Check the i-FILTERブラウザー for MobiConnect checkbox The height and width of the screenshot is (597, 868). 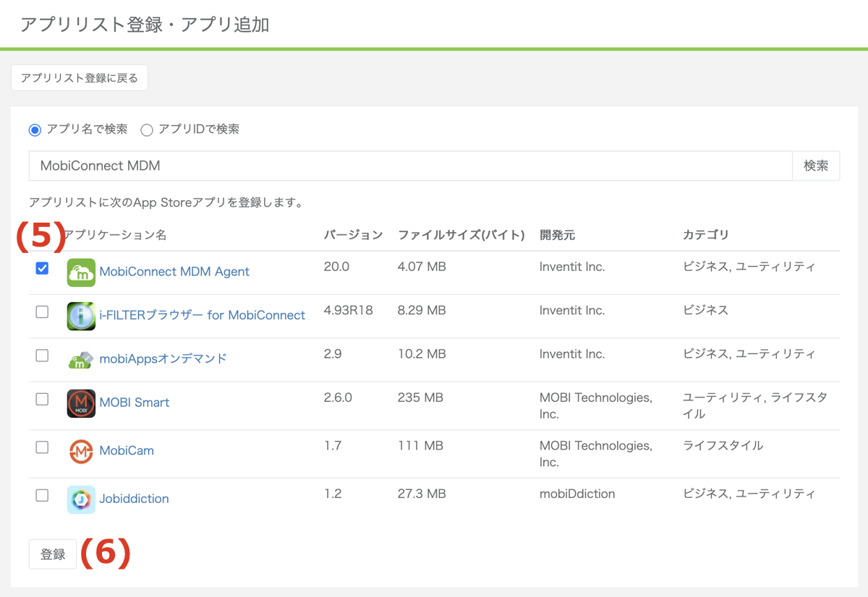tap(42, 312)
